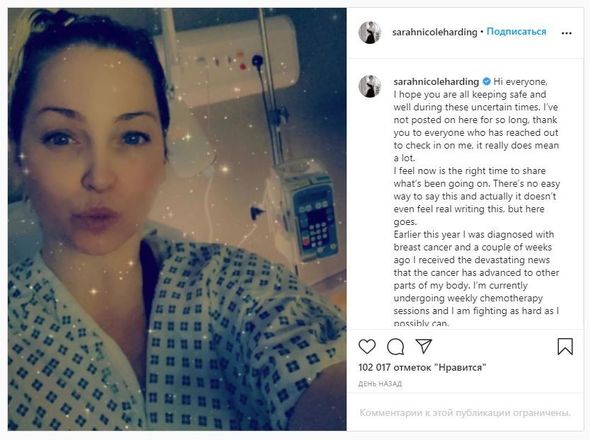Image resolution: width=590 pixels, height=440 pixels.
Task: Click the caption avatar beside the username
Action: tap(370, 86)
